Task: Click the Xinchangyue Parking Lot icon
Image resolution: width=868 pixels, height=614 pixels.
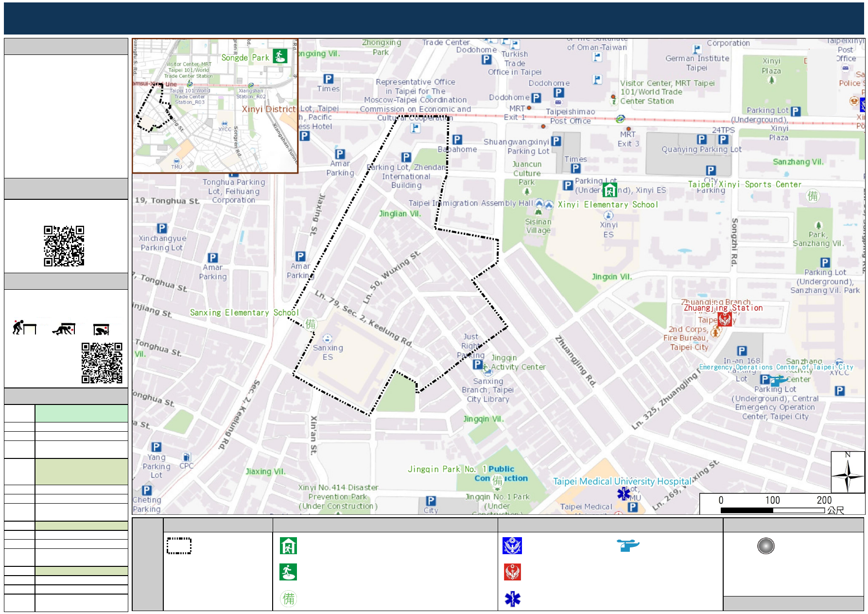Action: tap(162, 228)
